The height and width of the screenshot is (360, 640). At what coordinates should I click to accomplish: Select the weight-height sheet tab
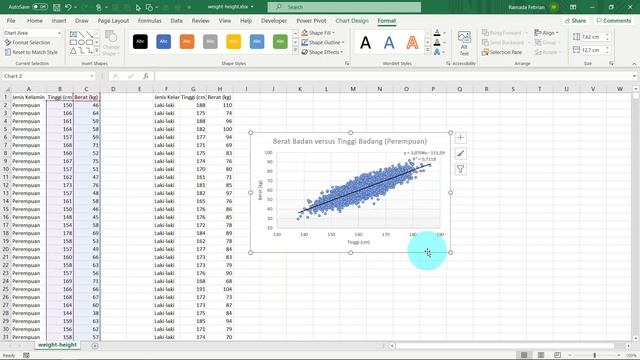(x=57, y=345)
